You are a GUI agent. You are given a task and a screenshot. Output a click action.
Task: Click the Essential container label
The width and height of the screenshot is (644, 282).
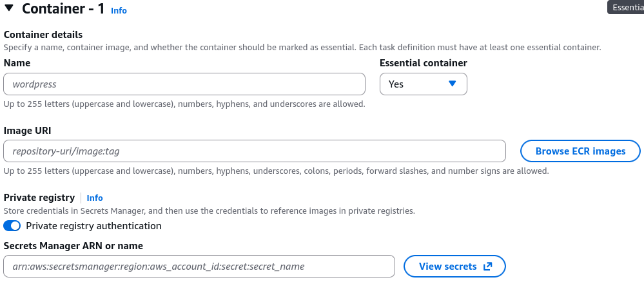pos(423,63)
